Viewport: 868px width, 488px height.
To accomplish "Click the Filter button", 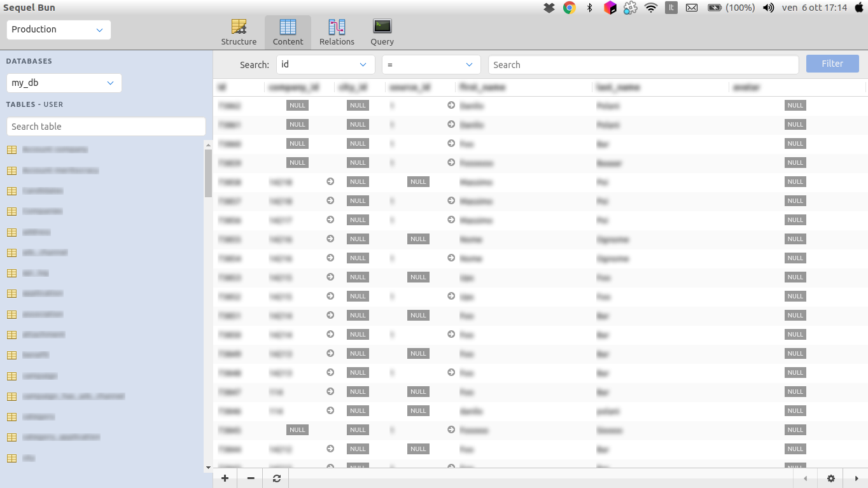I will pyautogui.click(x=832, y=64).
